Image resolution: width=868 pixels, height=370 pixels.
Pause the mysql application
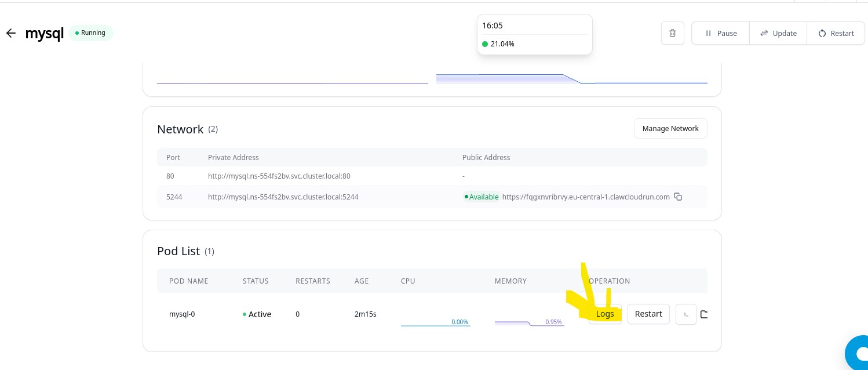coord(720,34)
